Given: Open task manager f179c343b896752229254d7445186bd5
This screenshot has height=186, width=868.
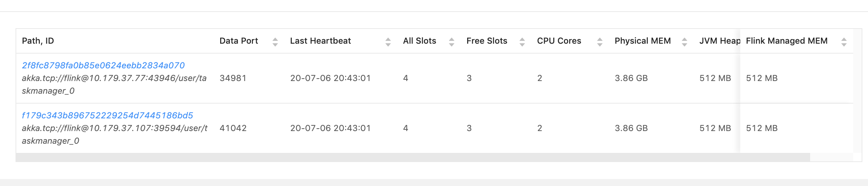Looking at the screenshot, I should 107,116.
